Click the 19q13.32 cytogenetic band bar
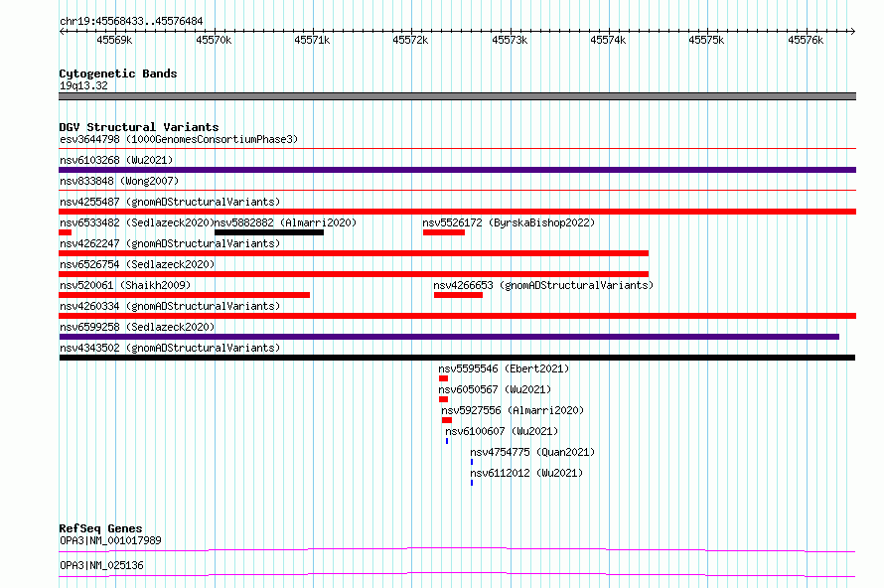The image size is (884, 588). coord(457,96)
